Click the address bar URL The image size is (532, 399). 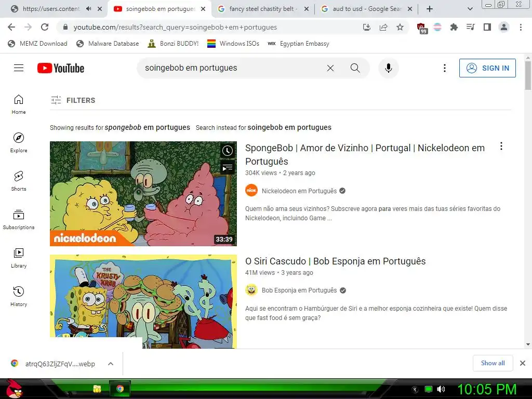pos(175,27)
